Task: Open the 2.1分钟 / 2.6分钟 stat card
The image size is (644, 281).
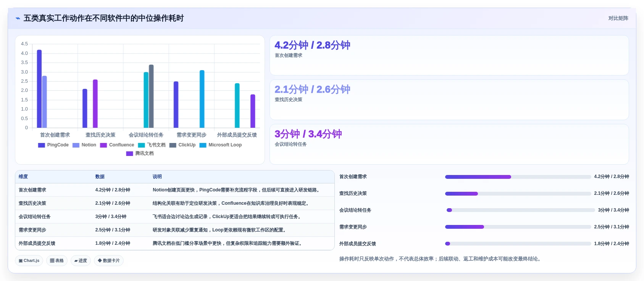Action: [x=449, y=100]
